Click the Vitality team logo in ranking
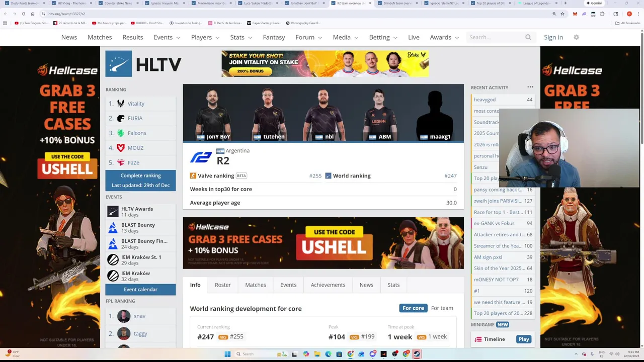 (x=121, y=104)
